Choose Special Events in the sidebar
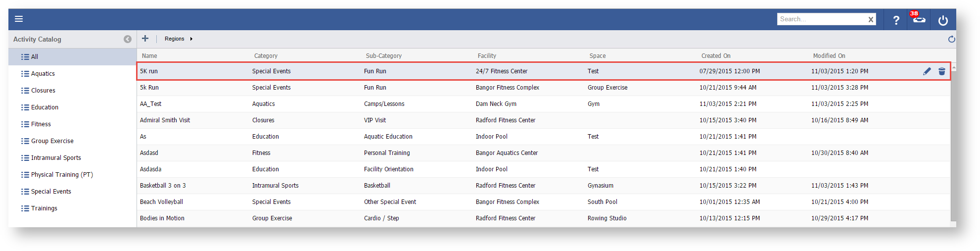The width and height of the screenshot is (980, 251). click(50, 192)
